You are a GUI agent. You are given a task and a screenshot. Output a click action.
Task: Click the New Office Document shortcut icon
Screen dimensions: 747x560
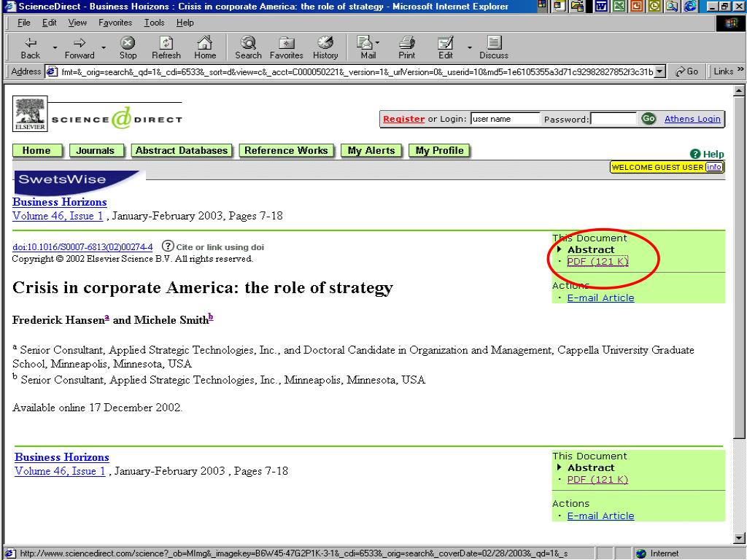[x=560, y=6]
